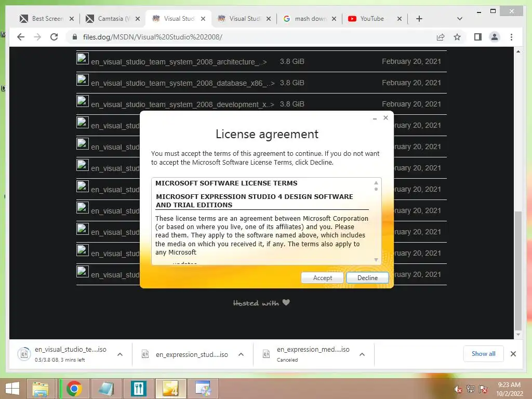Open en_visual_studio_team_system_2008_architecture file link
532x399 pixels.
coord(179,62)
